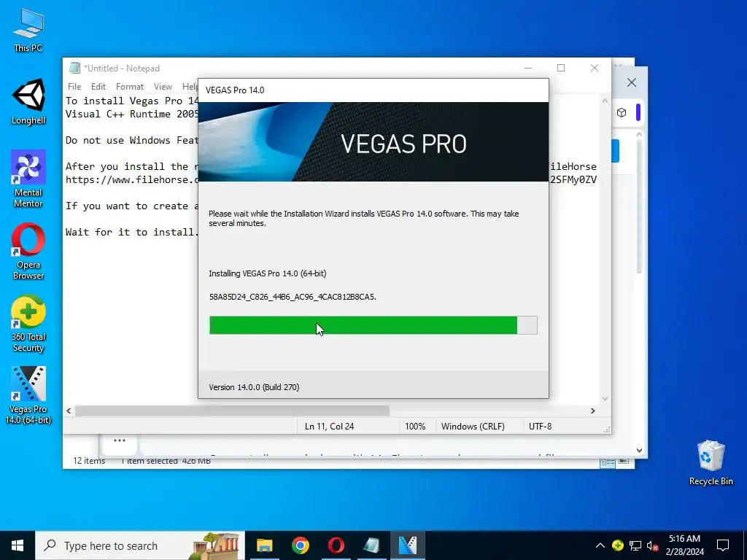Click Notepad vertical scroll up arrow
Screen dimensions: 747x560
(x=605, y=101)
